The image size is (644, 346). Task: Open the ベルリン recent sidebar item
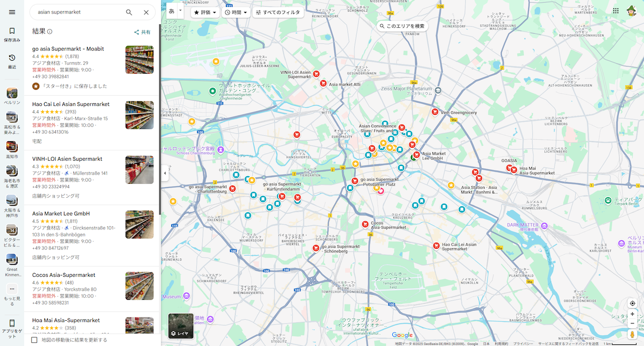point(12,95)
